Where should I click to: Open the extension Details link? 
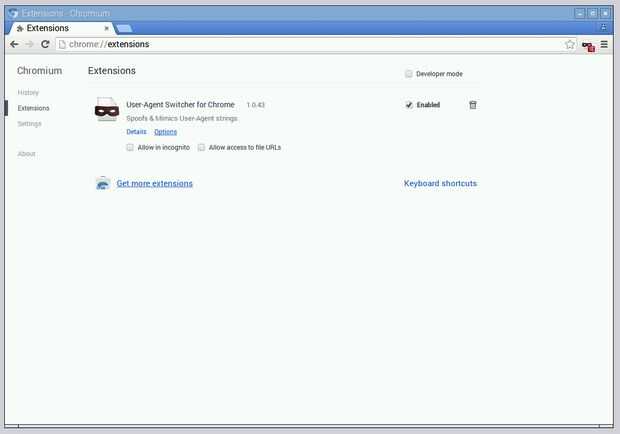(x=136, y=132)
